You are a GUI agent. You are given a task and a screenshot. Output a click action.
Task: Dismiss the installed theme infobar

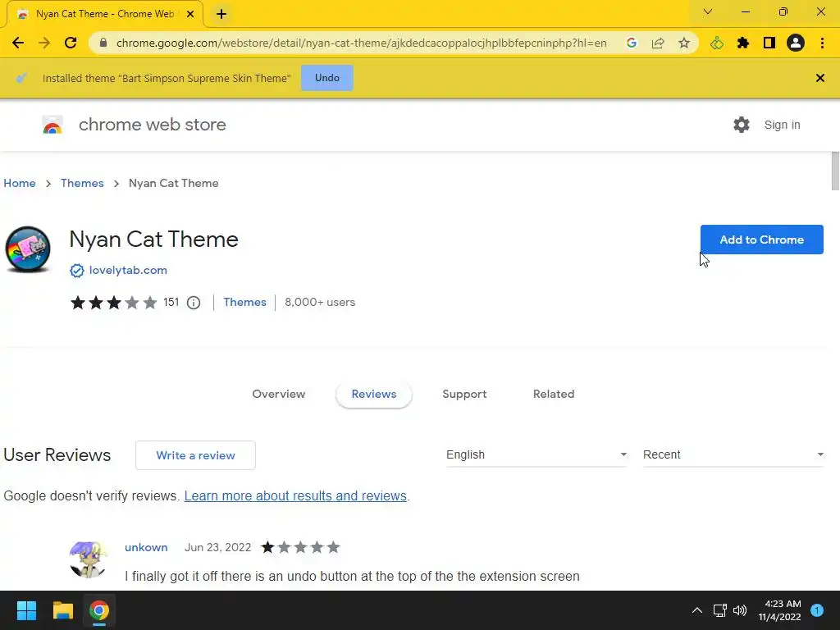pos(819,78)
